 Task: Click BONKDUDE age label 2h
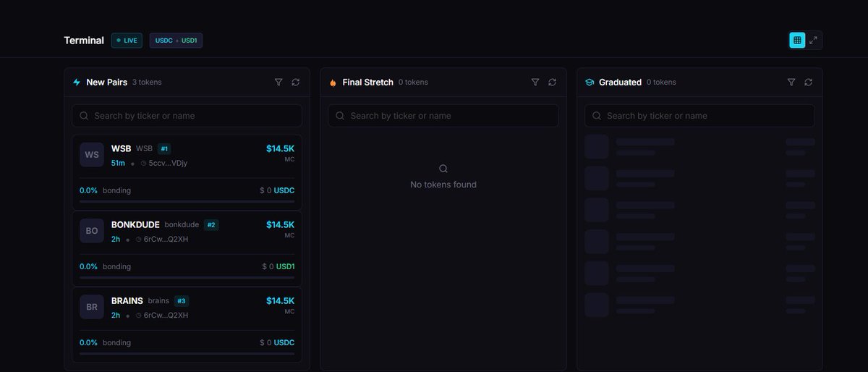pyautogui.click(x=116, y=240)
